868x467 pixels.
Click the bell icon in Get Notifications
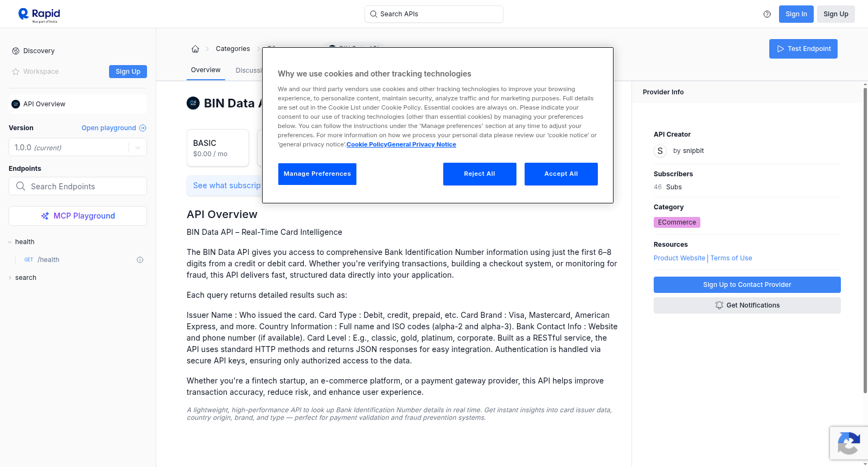719,305
